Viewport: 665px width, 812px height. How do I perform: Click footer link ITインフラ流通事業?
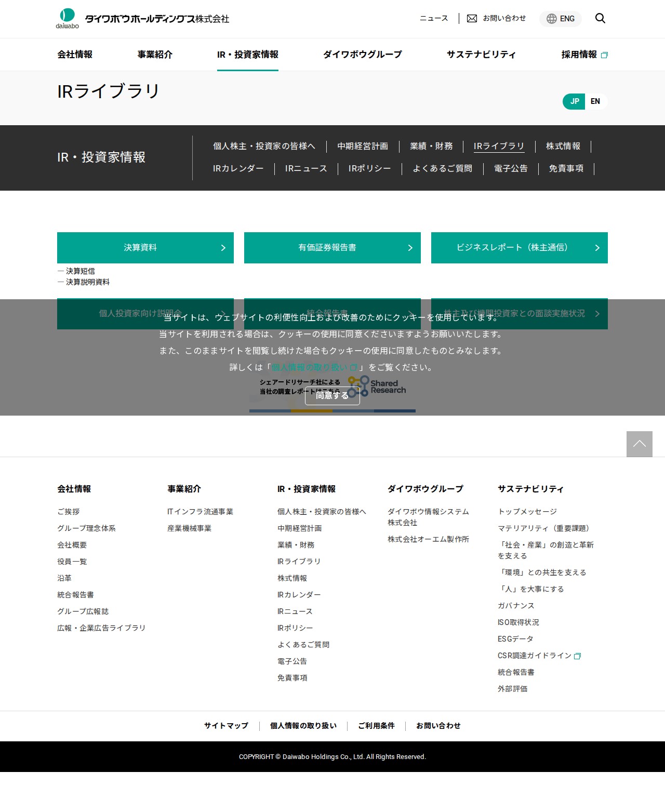click(x=200, y=512)
